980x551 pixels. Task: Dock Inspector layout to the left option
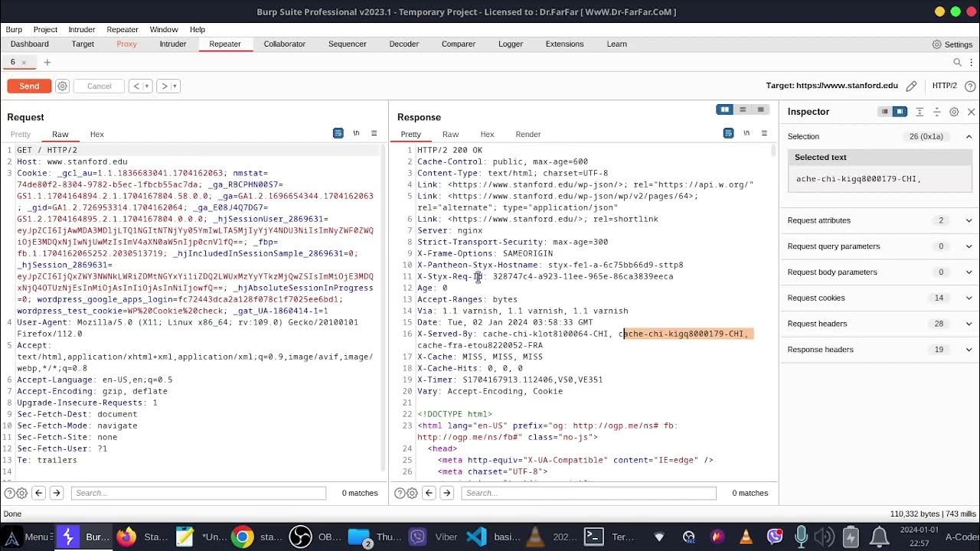point(884,112)
